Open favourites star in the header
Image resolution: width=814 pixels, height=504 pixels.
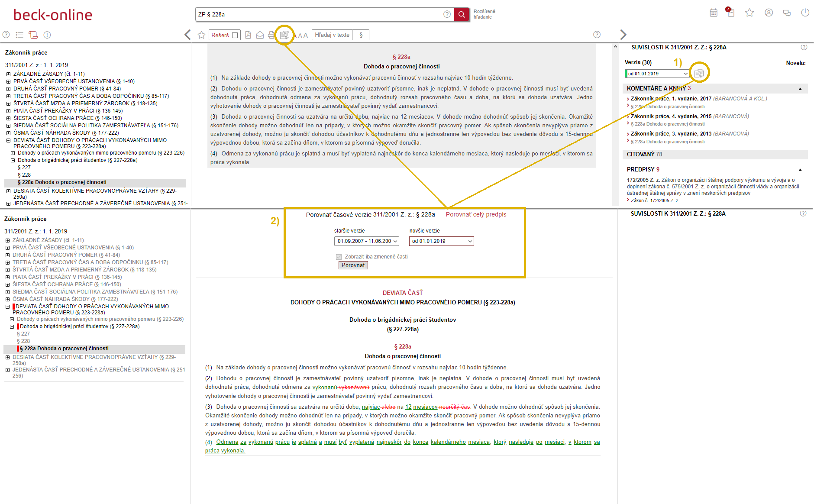(749, 13)
